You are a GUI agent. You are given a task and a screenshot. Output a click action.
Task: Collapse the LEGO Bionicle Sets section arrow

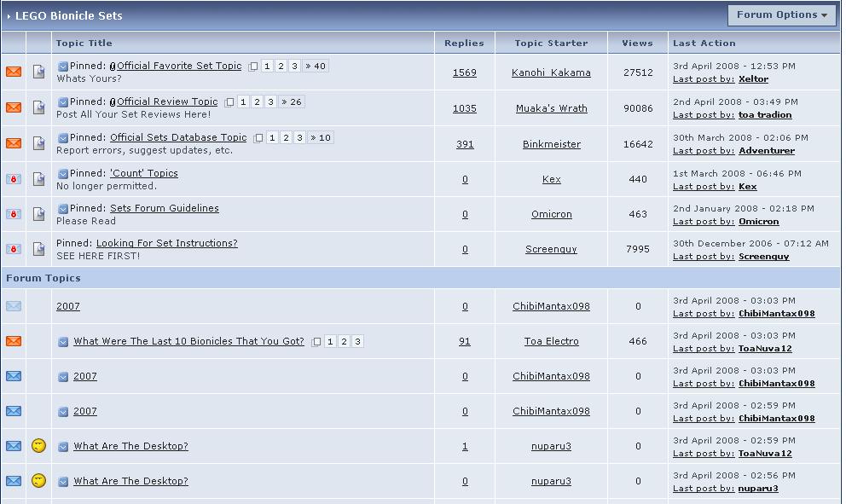(9, 16)
